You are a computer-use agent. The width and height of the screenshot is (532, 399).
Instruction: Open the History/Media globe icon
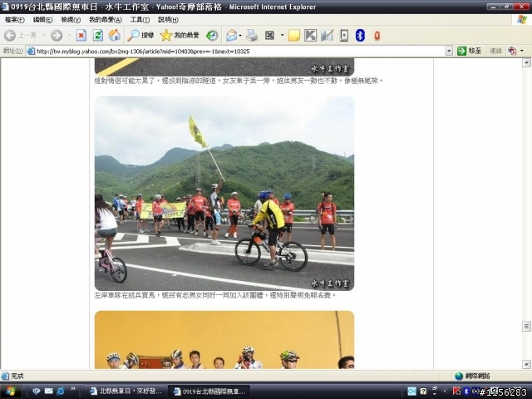click(x=212, y=35)
